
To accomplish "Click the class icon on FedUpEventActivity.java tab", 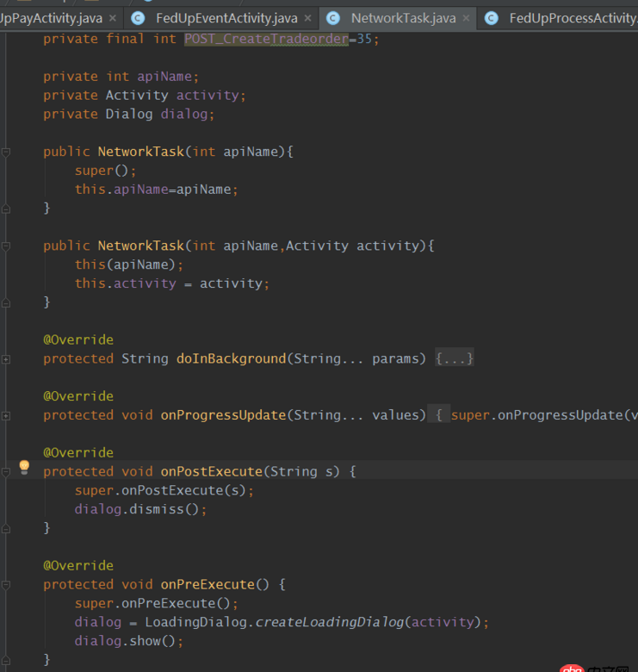I will 138,18.
